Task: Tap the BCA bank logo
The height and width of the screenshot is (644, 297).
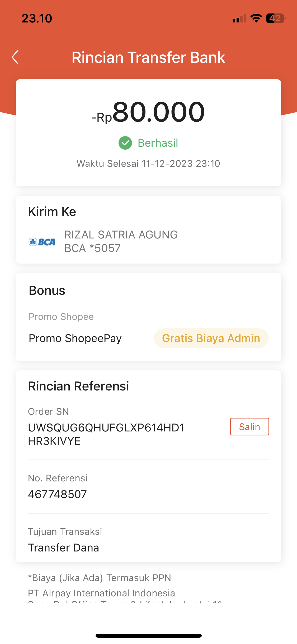Action: tap(42, 242)
